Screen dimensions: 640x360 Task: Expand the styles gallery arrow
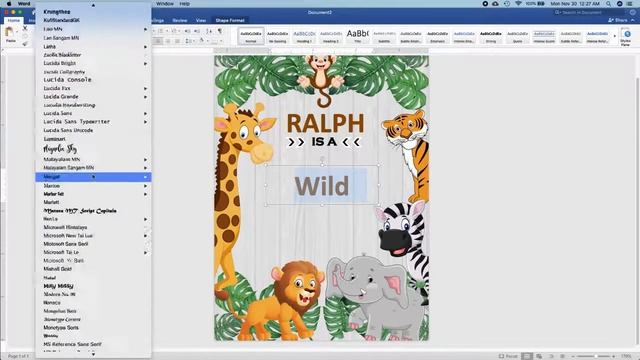615,36
